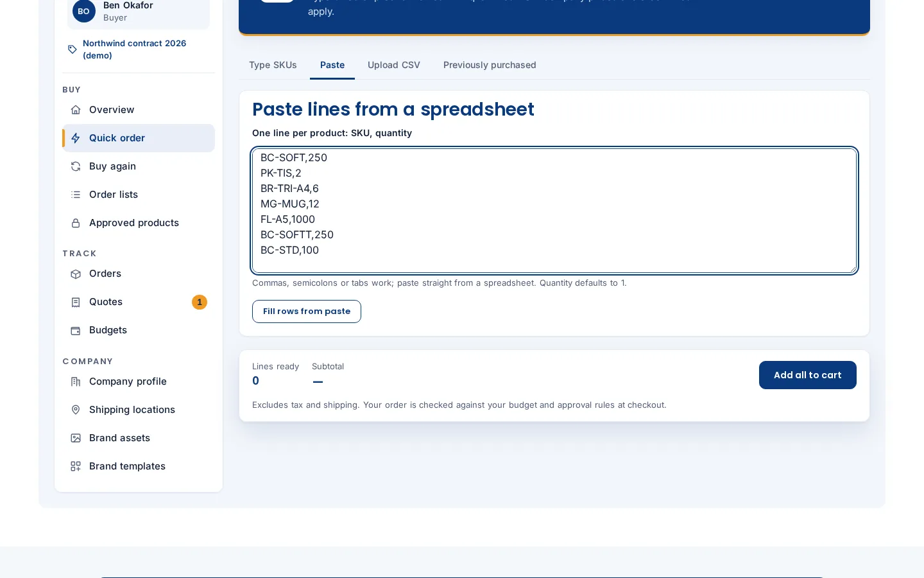Open the Upload CSV tab
924x578 pixels.
394,65
